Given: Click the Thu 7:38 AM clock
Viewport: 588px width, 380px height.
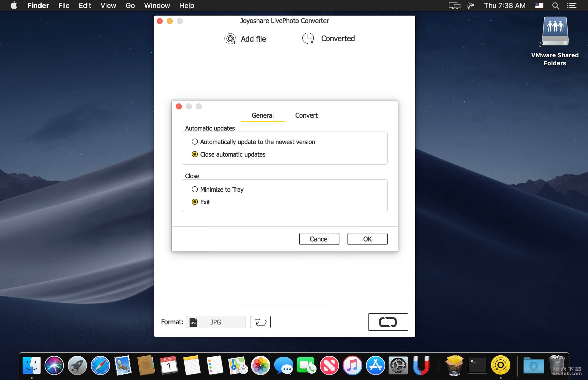Looking at the screenshot, I should (505, 6).
